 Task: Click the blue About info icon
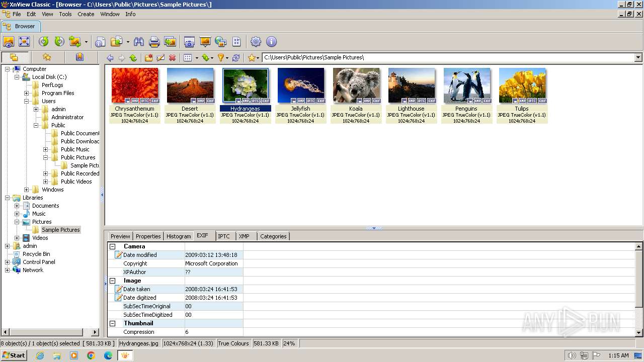(x=271, y=42)
